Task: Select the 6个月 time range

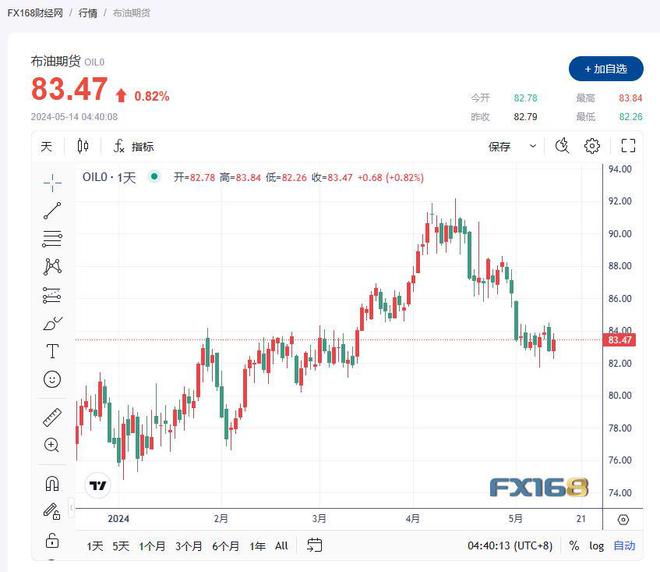Action: (x=226, y=546)
